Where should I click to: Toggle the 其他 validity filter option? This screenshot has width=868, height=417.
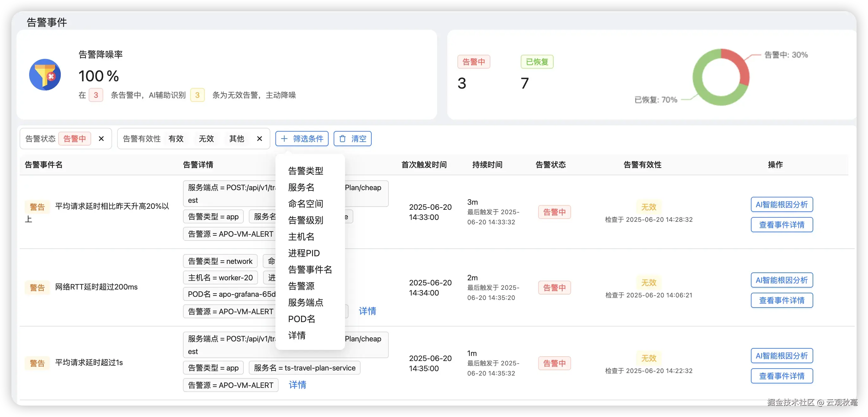pyautogui.click(x=236, y=139)
